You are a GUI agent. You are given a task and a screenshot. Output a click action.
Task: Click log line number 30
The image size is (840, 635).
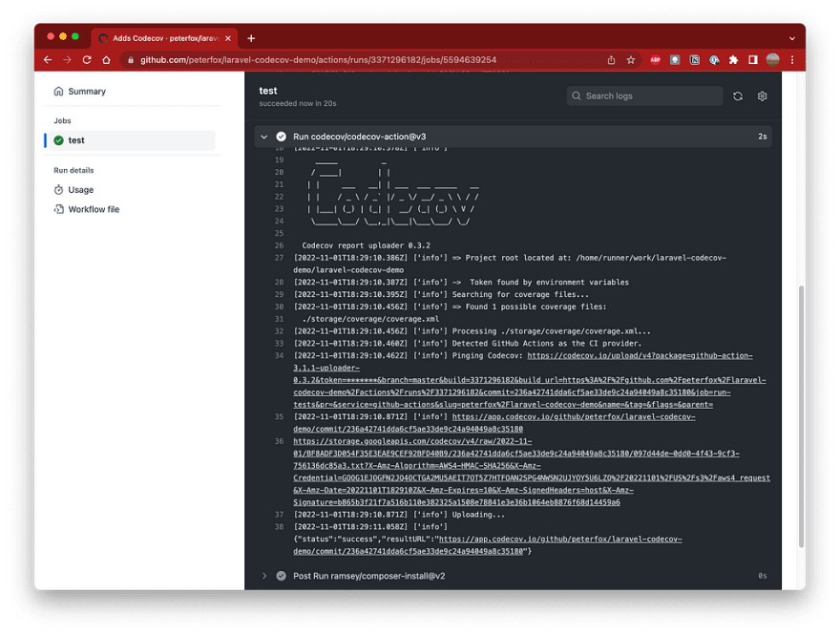(279, 307)
